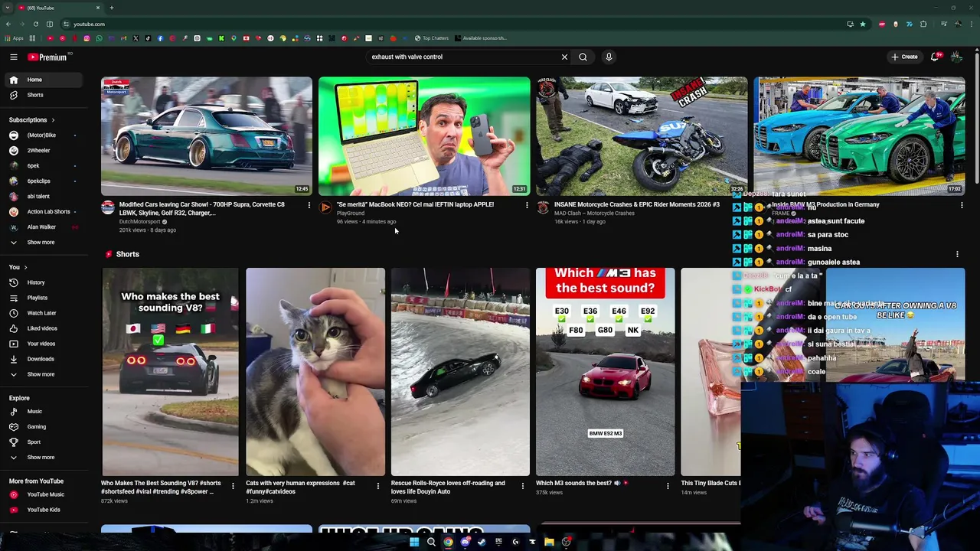The image size is (980, 551).
Task: Open a new browser tab with plus
Action: click(x=111, y=8)
